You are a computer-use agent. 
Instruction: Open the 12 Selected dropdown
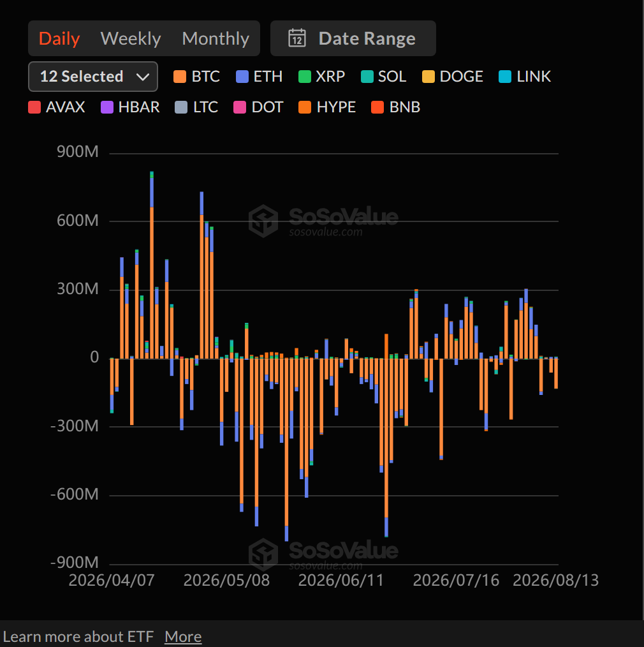92,77
